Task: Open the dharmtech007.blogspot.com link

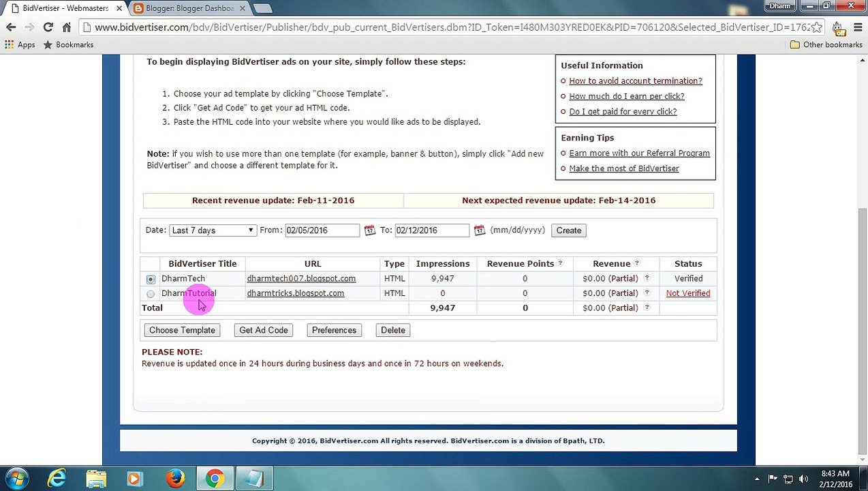Action: click(301, 278)
